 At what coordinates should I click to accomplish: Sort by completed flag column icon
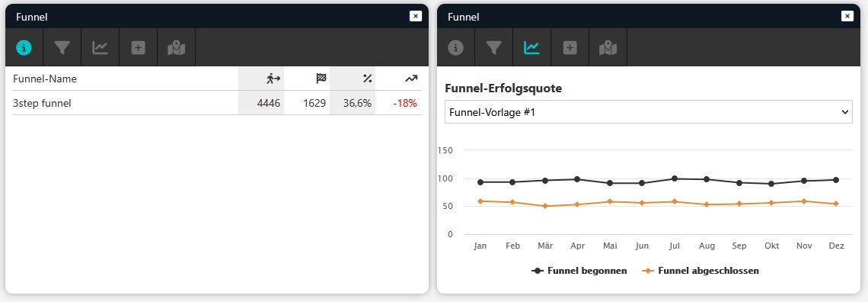(x=321, y=79)
